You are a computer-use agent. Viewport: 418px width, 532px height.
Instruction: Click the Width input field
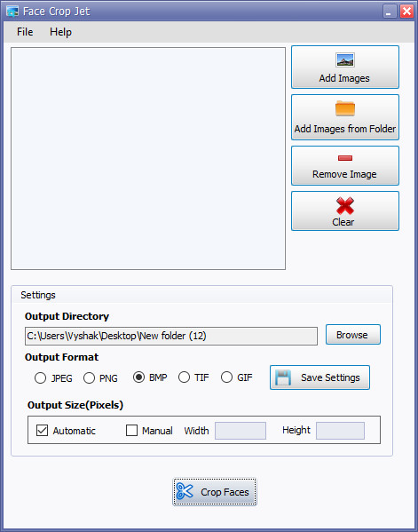(x=241, y=431)
